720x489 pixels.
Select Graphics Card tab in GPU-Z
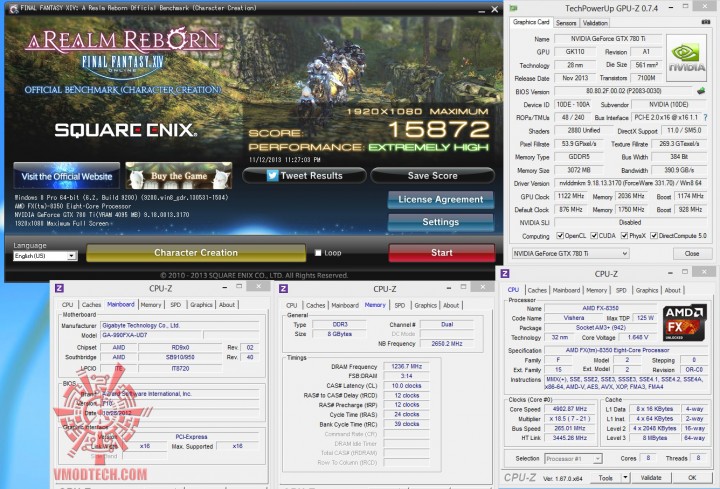[x=531, y=22]
